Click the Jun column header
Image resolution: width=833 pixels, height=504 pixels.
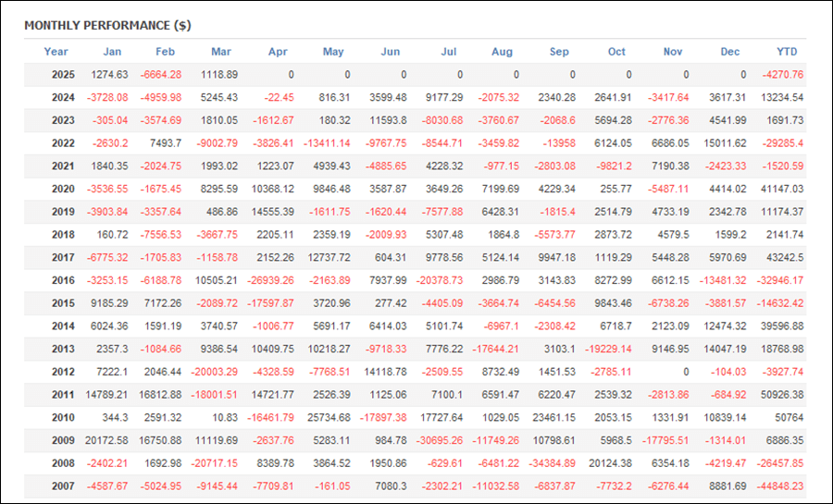point(391,52)
